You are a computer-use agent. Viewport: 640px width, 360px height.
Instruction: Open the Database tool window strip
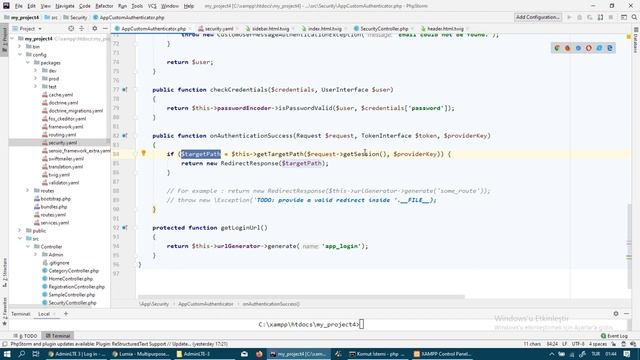tap(636, 41)
